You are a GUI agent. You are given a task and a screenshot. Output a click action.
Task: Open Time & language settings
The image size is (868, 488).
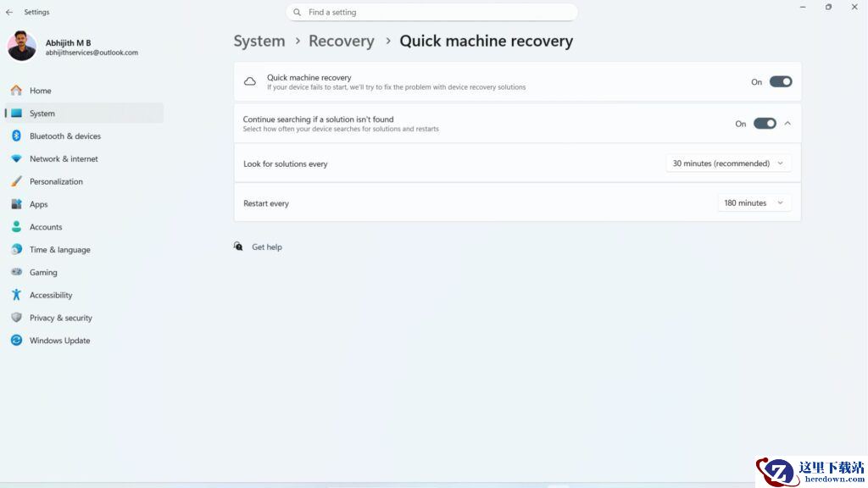coord(59,250)
